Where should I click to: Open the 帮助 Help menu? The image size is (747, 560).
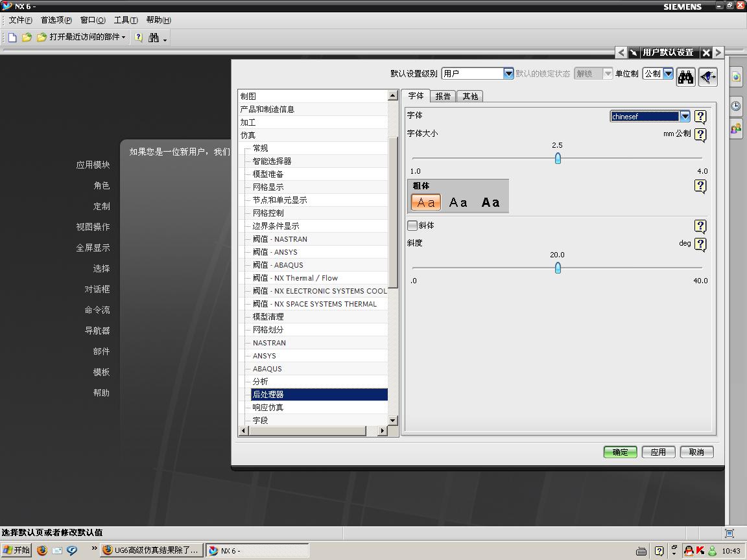point(159,20)
